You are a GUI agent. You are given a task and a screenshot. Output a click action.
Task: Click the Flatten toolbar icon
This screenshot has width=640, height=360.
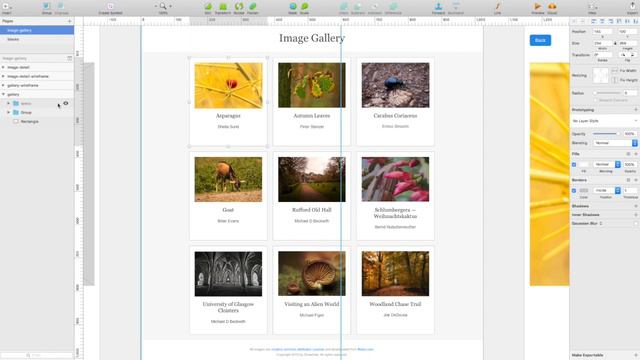[x=253, y=7]
